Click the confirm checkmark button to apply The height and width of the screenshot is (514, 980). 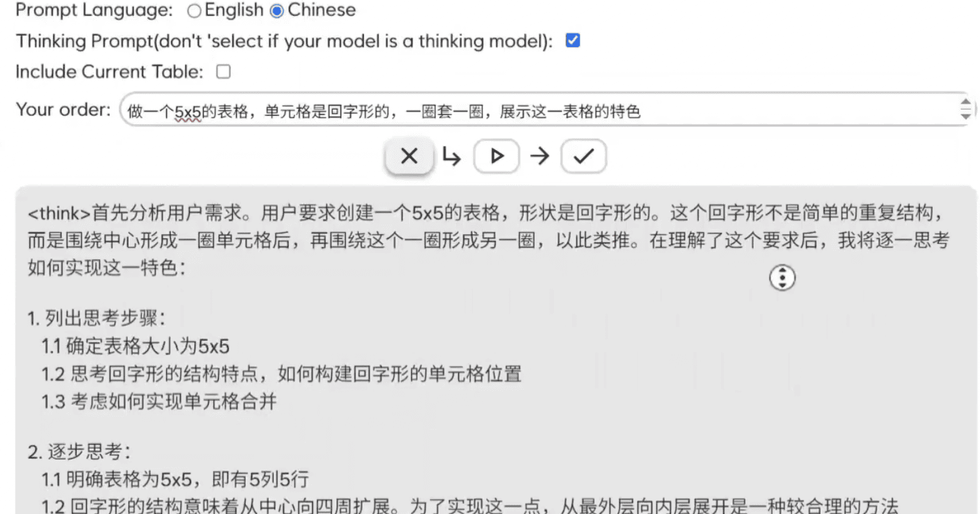[583, 155]
